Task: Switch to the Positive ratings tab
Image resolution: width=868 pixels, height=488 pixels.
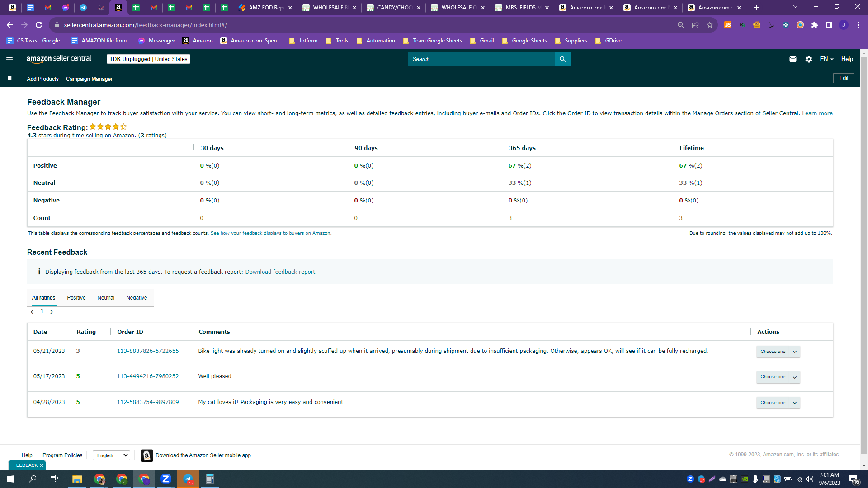Action: click(76, 298)
